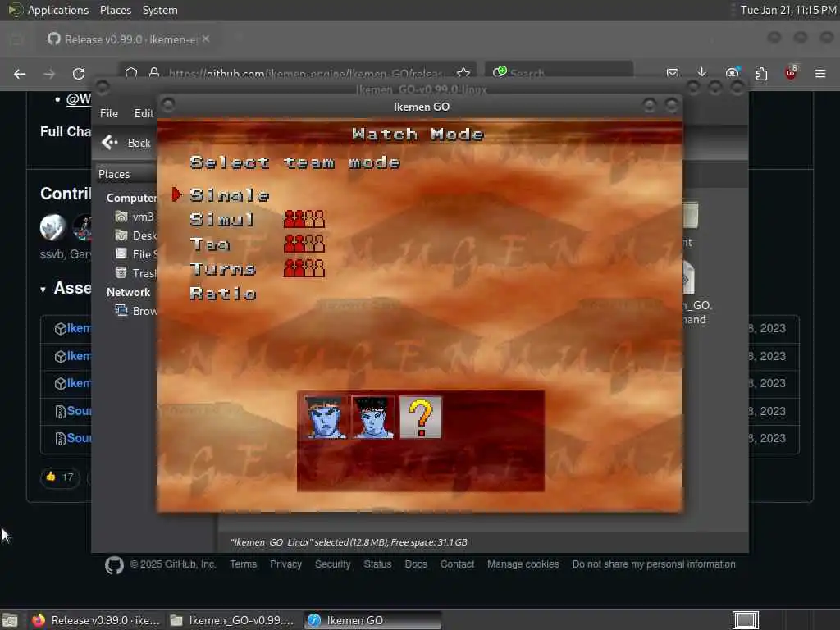Open Browse Network in sidebar

(x=136, y=311)
